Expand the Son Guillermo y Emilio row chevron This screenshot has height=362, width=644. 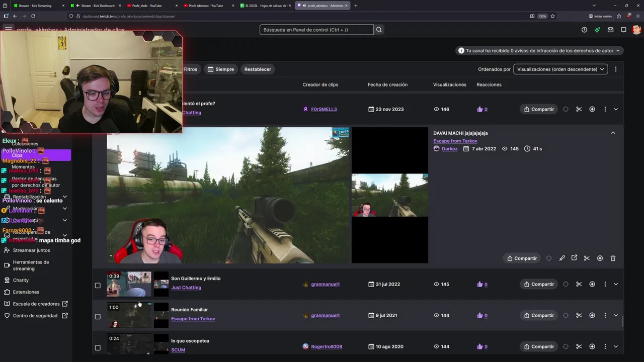point(616,284)
